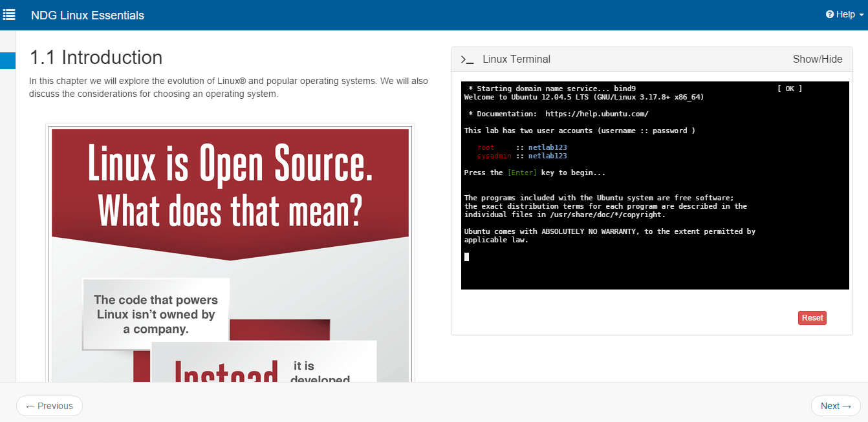The height and width of the screenshot is (422, 868).
Task: Go to the Next page
Action: tap(836, 406)
